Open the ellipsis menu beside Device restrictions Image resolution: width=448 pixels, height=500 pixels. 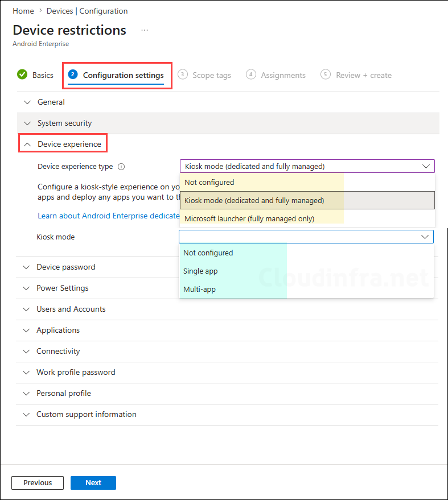point(145,30)
